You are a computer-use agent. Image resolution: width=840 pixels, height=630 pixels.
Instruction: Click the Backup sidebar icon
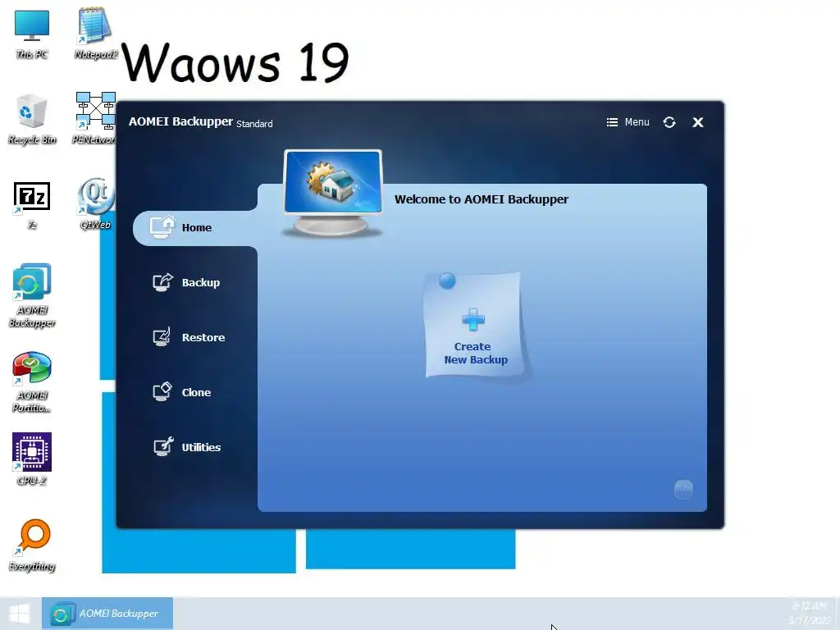162,282
